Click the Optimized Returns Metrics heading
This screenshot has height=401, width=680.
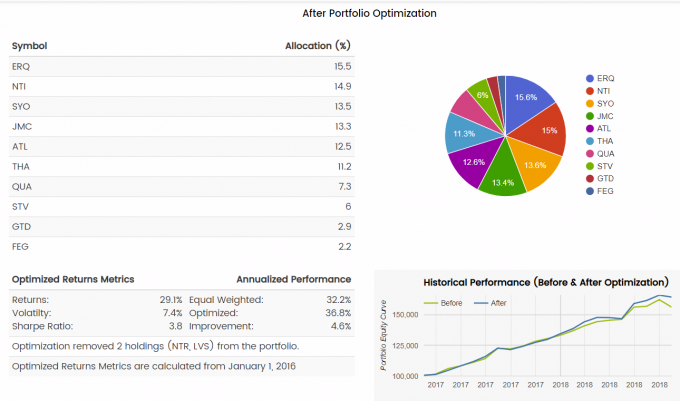pos(73,280)
